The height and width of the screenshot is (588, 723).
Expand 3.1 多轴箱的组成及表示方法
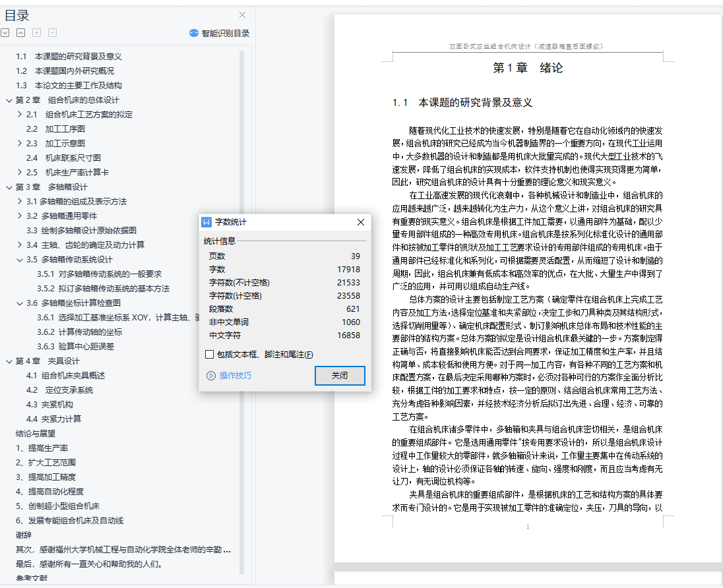(19, 201)
